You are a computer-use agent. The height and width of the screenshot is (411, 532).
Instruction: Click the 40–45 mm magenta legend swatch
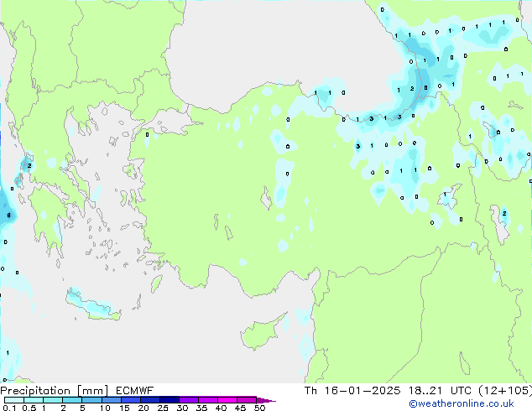227,400
